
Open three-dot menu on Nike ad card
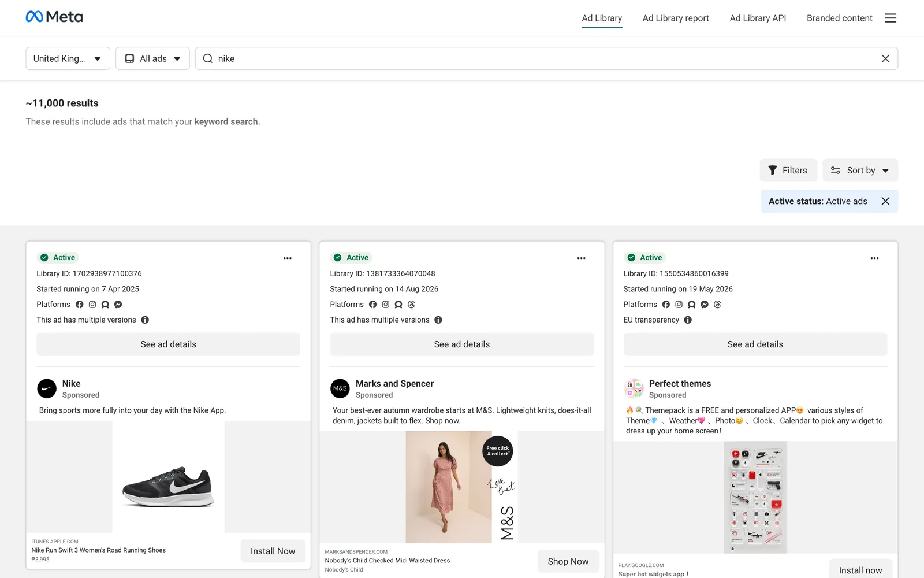click(288, 258)
